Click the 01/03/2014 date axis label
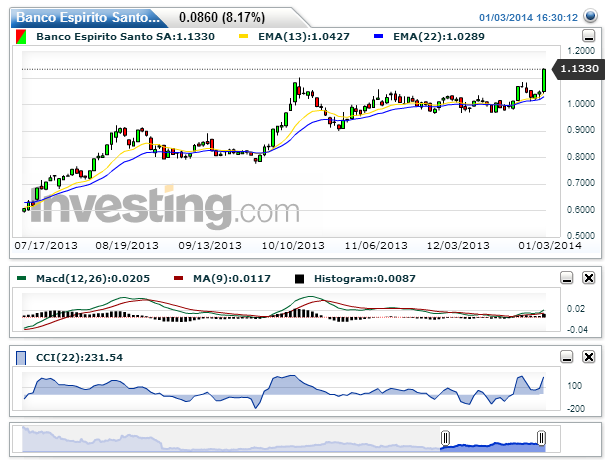This screenshot has height=465, width=612. pyautogui.click(x=550, y=246)
